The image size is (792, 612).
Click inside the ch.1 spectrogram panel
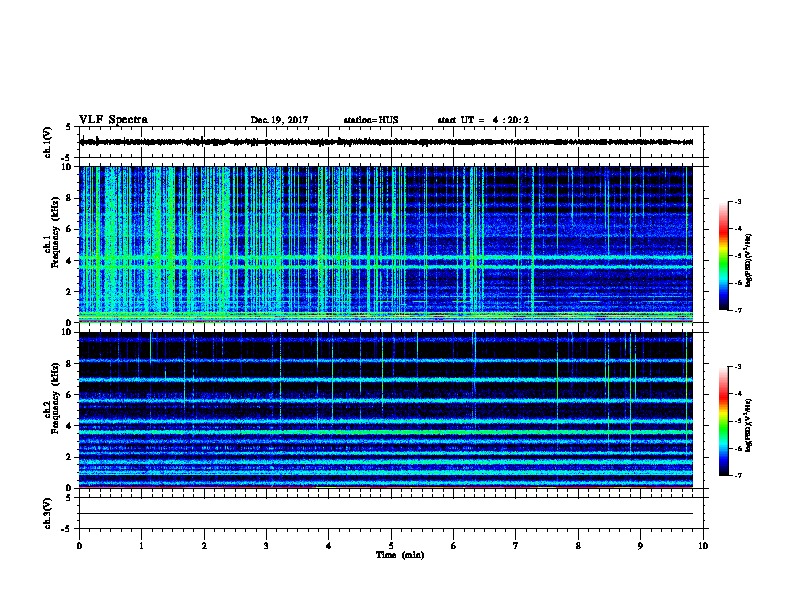[391, 244]
